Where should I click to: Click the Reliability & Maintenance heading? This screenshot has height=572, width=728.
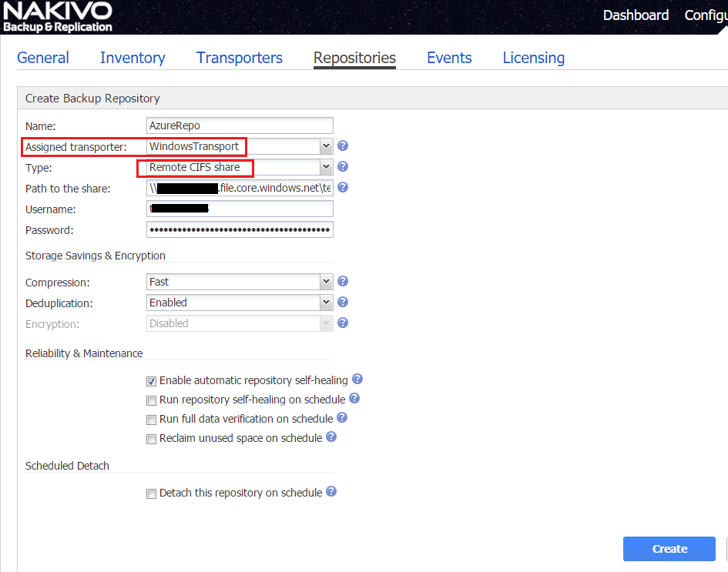84,353
